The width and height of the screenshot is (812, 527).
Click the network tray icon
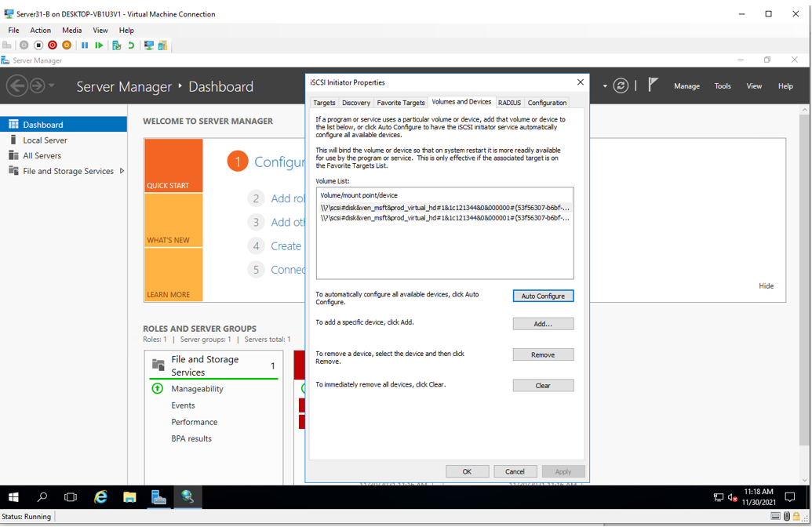(719, 497)
